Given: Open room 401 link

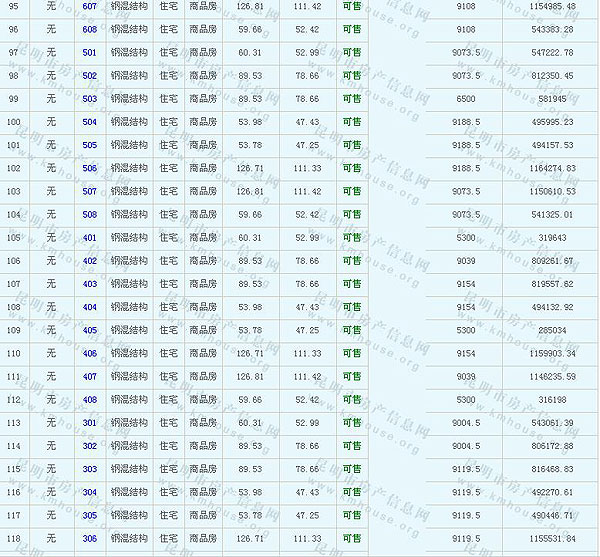Looking at the screenshot, I should (90, 237).
